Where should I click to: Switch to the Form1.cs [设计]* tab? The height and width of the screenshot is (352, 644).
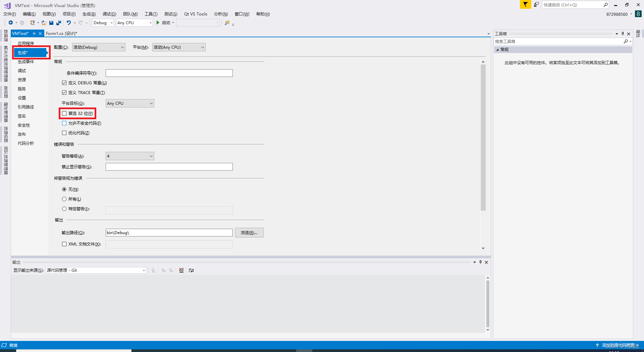point(61,33)
